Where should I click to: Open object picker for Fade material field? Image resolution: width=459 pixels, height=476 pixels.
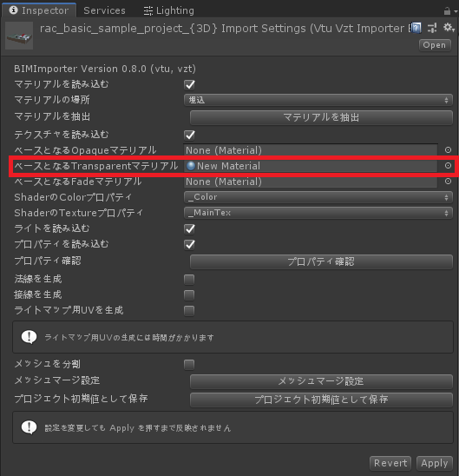coord(448,182)
